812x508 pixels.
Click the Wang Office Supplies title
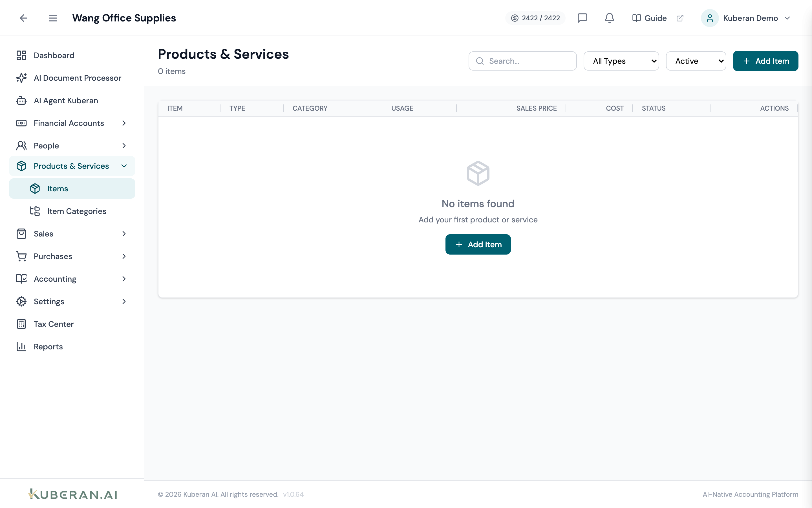[x=124, y=18]
